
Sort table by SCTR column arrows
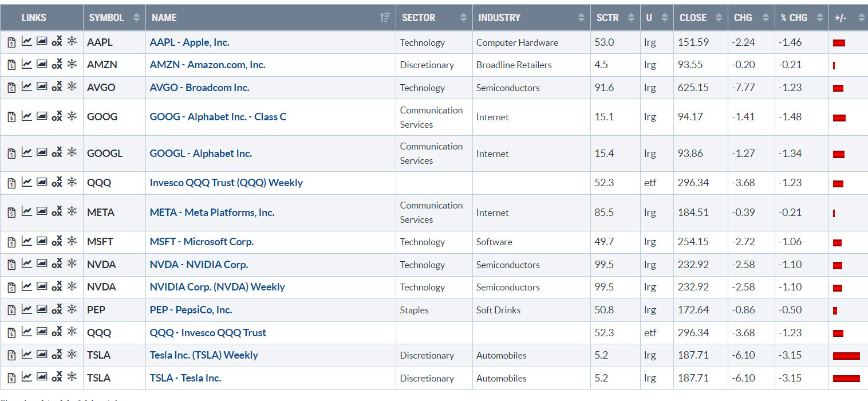click(x=631, y=18)
